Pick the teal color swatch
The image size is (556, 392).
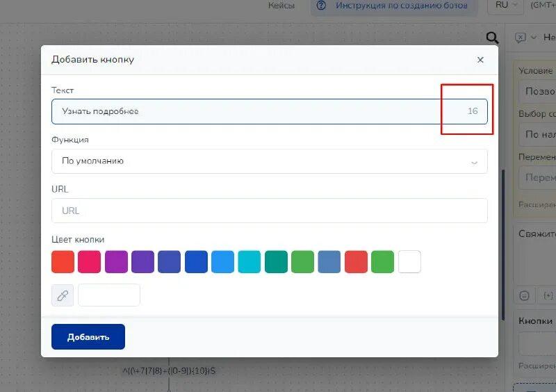pyautogui.click(x=276, y=262)
